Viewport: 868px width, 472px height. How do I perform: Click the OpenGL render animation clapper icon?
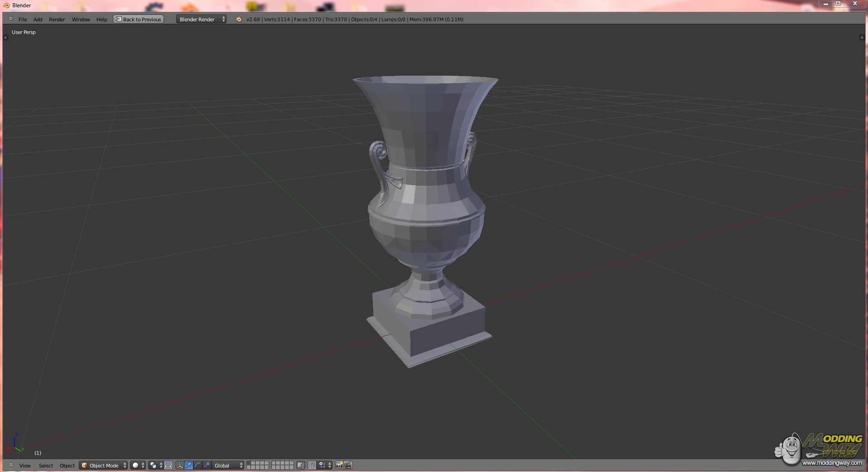coord(348,465)
